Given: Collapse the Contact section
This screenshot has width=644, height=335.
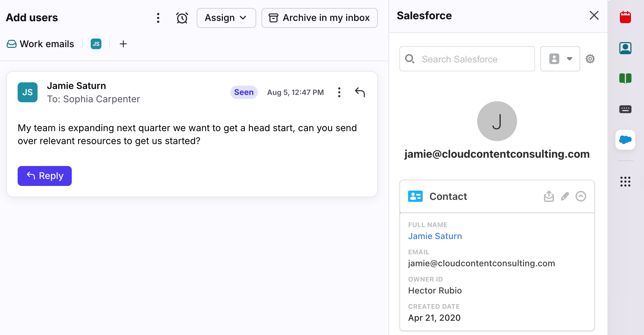Looking at the screenshot, I should (x=581, y=196).
